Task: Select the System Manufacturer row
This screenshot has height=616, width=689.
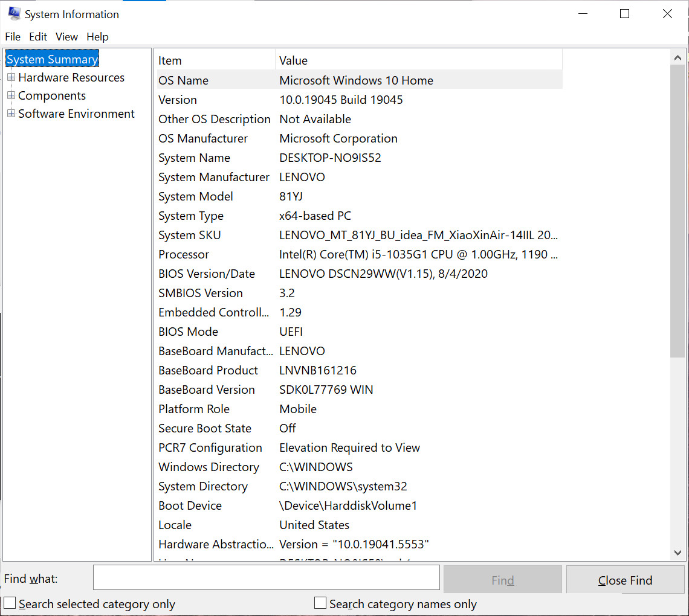Action: pyautogui.click(x=360, y=177)
